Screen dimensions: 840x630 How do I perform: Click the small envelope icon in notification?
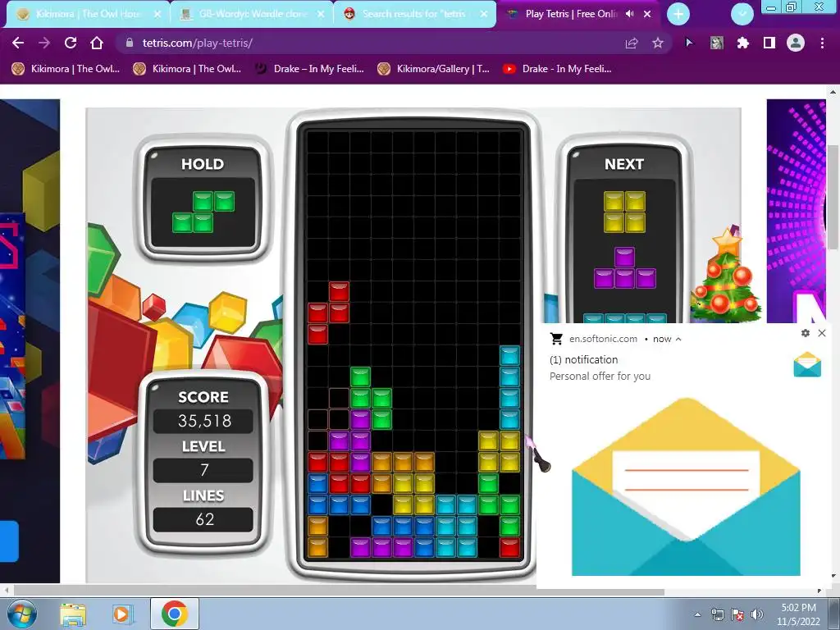pos(807,364)
